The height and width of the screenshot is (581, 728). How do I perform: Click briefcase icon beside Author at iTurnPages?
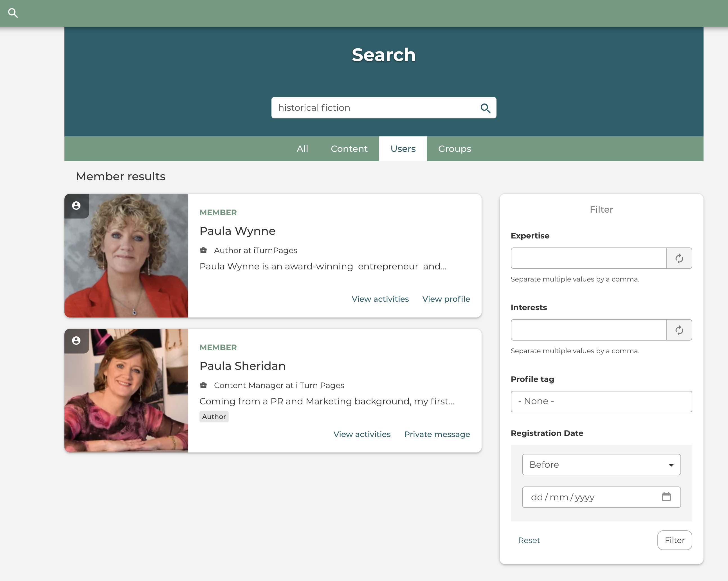point(203,250)
